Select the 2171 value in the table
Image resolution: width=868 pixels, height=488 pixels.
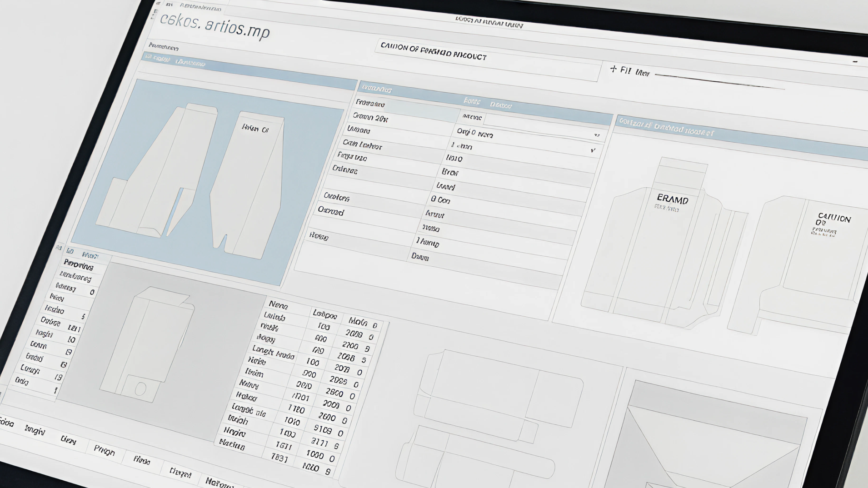(x=319, y=441)
